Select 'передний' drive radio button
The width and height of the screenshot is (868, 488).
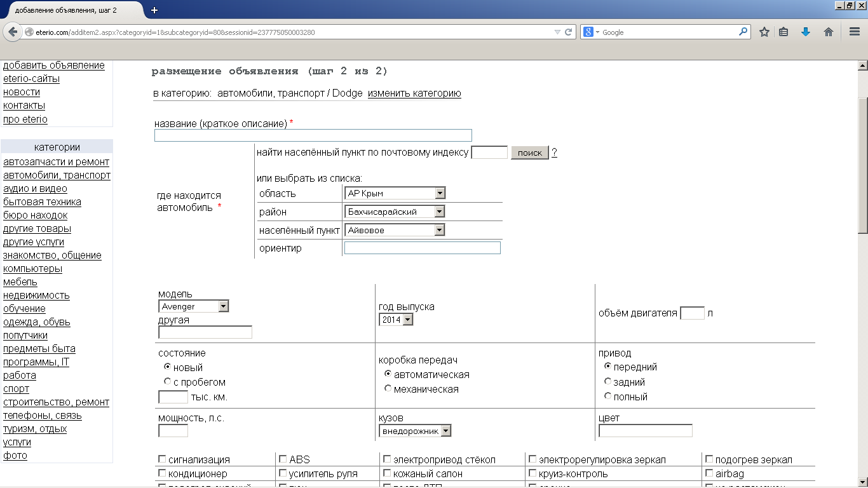607,366
